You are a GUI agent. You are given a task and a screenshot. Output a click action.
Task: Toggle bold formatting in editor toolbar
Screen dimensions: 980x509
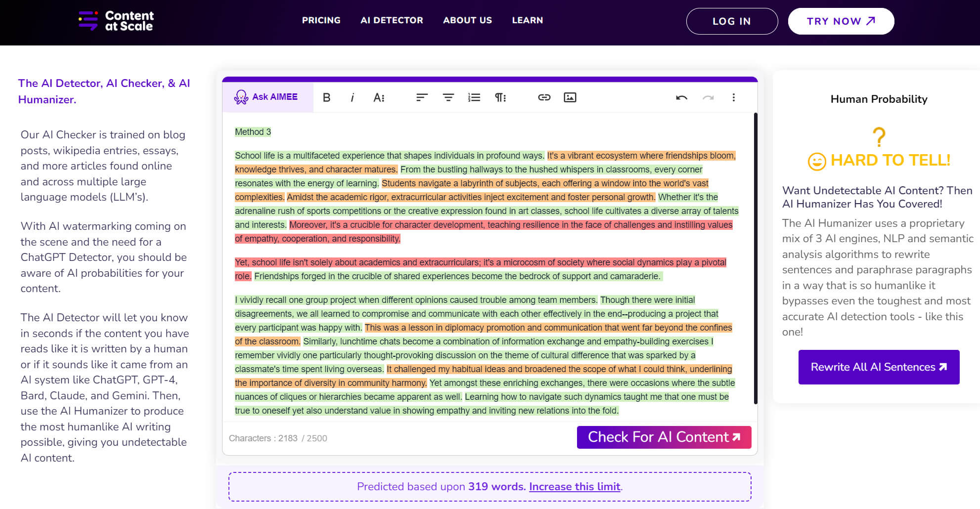click(x=326, y=97)
